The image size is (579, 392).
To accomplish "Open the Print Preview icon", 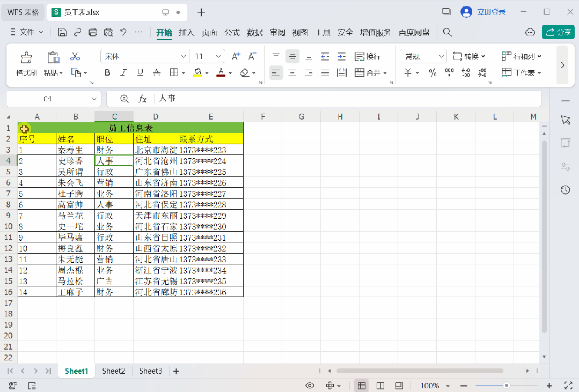I will [x=108, y=33].
